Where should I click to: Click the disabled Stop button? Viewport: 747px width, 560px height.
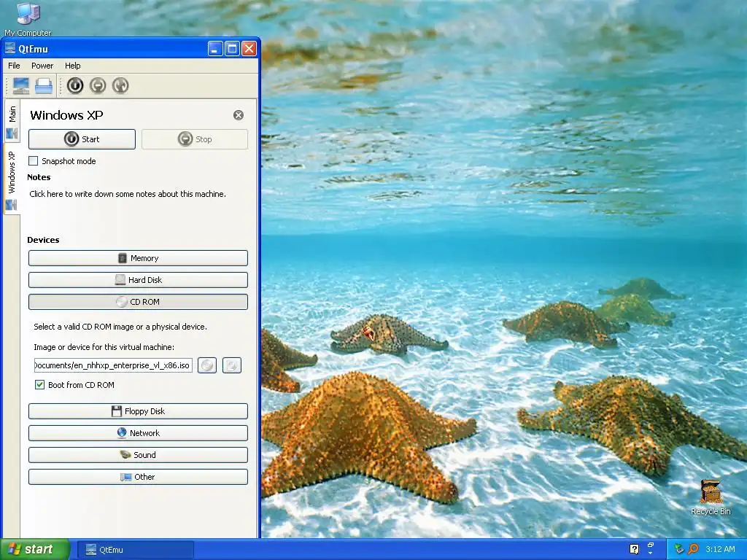pyautogui.click(x=194, y=139)
